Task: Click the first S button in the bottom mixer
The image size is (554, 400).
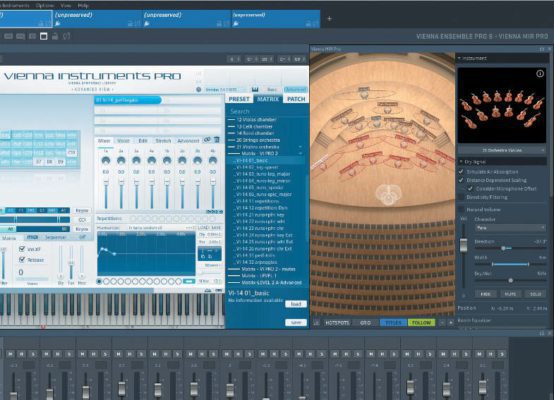Action: click(33, 354)
